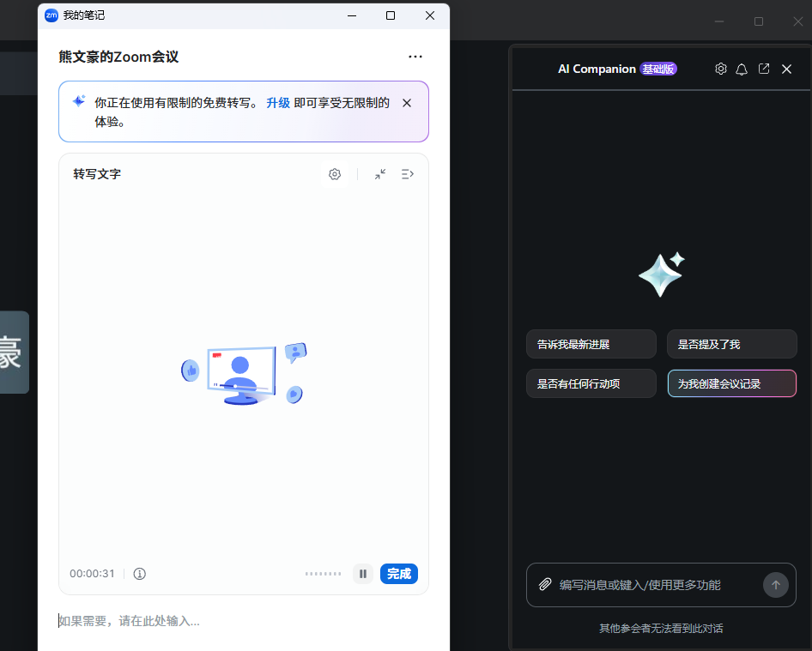
Task: Close the background Zoom meeting window
Action: (x=798, y=21)
